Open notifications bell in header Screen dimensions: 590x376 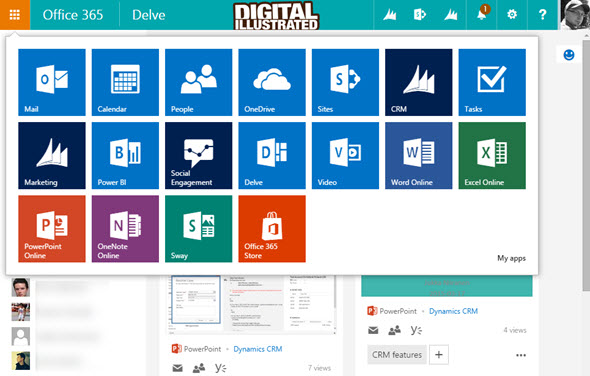click(482, 15)
